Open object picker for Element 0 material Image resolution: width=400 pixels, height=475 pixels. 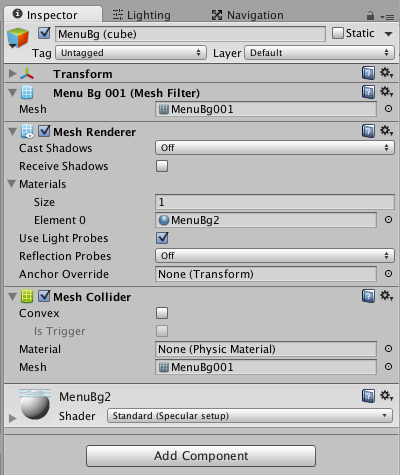click(388, 220)
